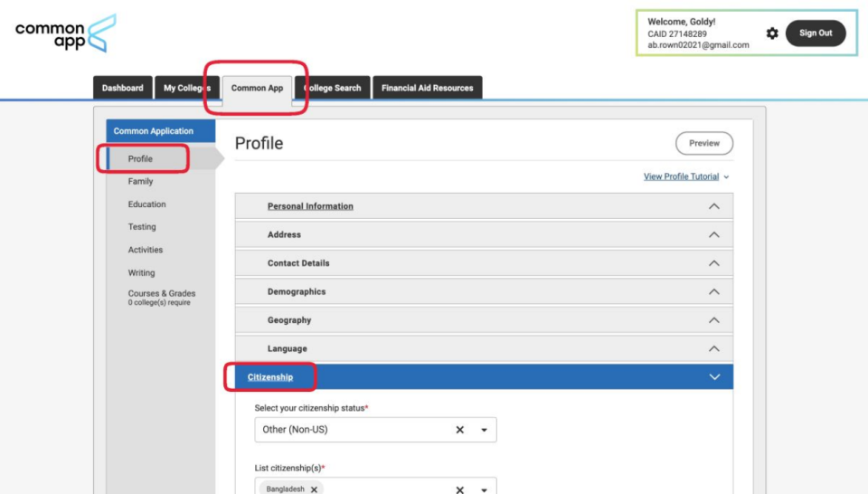The height and width of the screenshot is (494, 868).
Task: Open account settings gear icon
Action: pyautogui.click(x=772, y=33)
